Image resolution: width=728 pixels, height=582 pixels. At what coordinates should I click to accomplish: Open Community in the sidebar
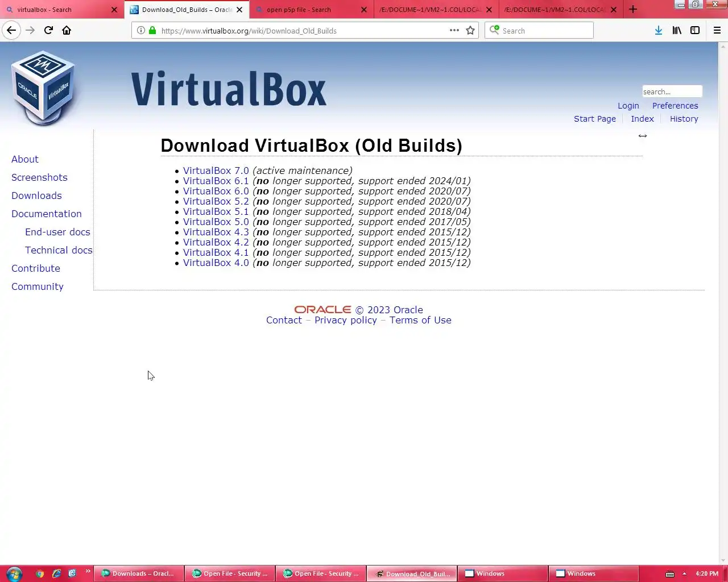38,286
